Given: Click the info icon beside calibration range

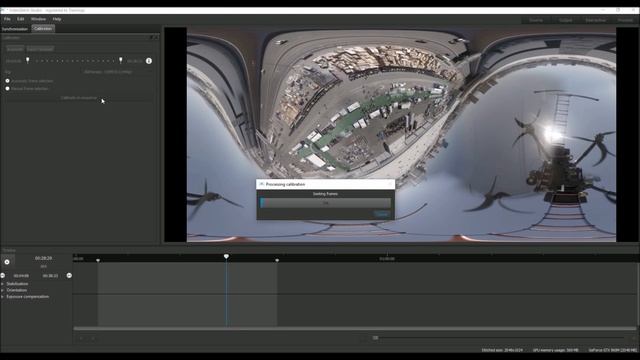Looking at the screenshot, I should pyautogui.click(x=149, y=61).
